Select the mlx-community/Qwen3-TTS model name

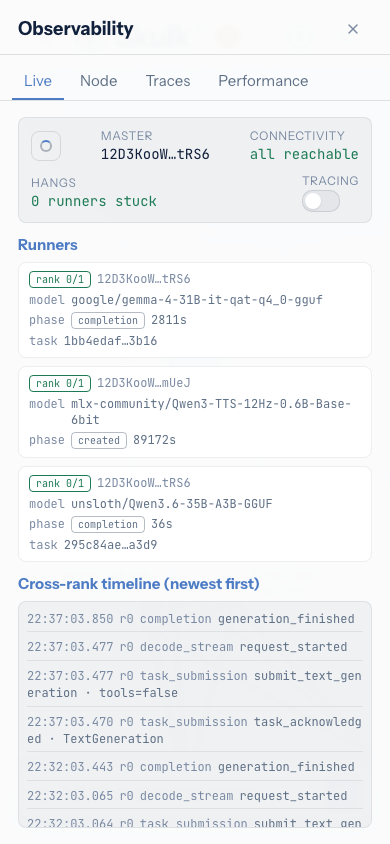click(211, 411)
